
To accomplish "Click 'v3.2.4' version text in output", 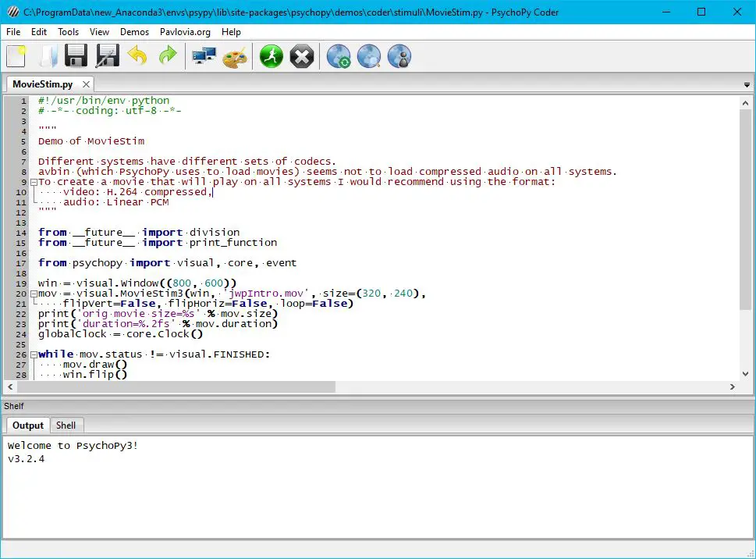I will (x=26, y=459).
